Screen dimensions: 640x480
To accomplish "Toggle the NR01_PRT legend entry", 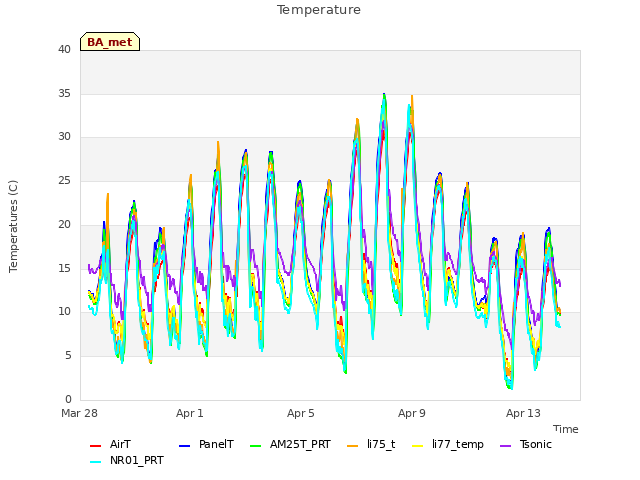I will click(x=127, y=460).
